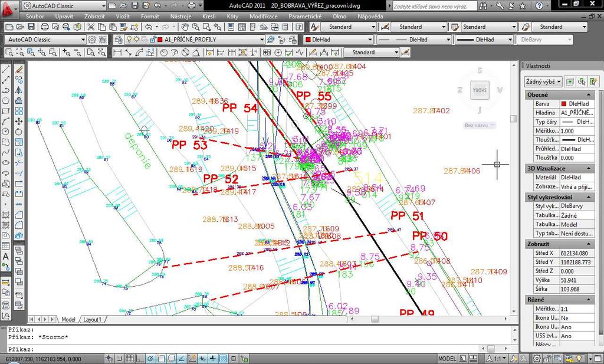
Task: Select the Spline draw tool
Action: (5, 153)
